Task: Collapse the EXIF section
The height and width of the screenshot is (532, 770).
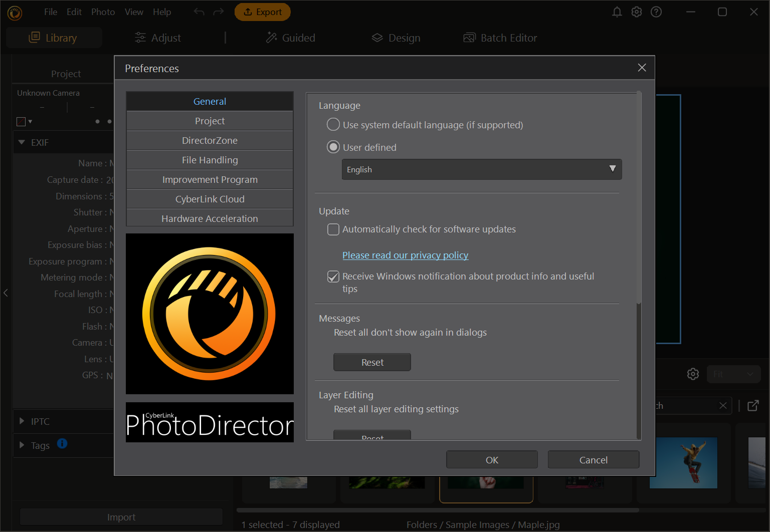Action: 22,143
